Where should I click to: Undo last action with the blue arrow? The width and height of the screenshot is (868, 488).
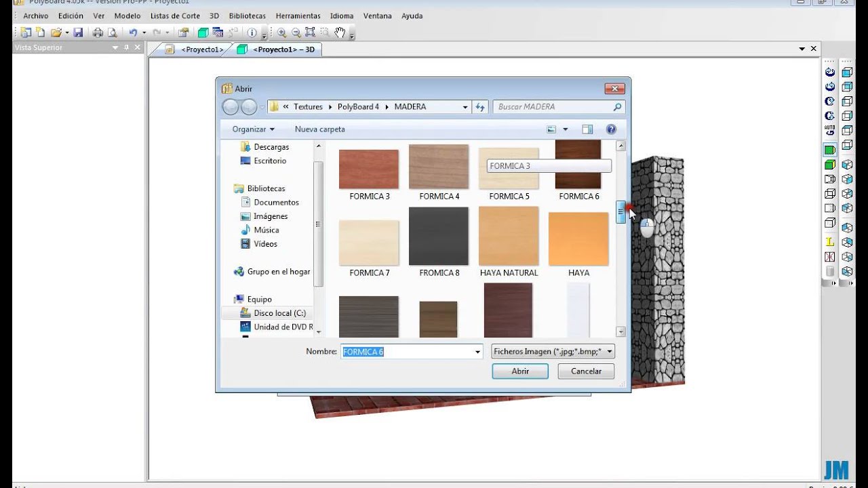(x=133, y=33)
